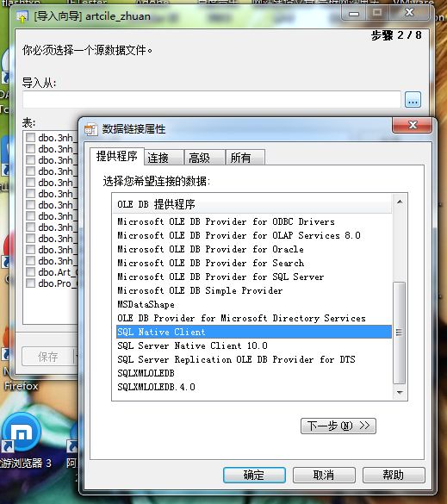Viewport: 447px width, 504px height.
Task: Click the 数据链接属性 title bar icon
Action: 90,129
